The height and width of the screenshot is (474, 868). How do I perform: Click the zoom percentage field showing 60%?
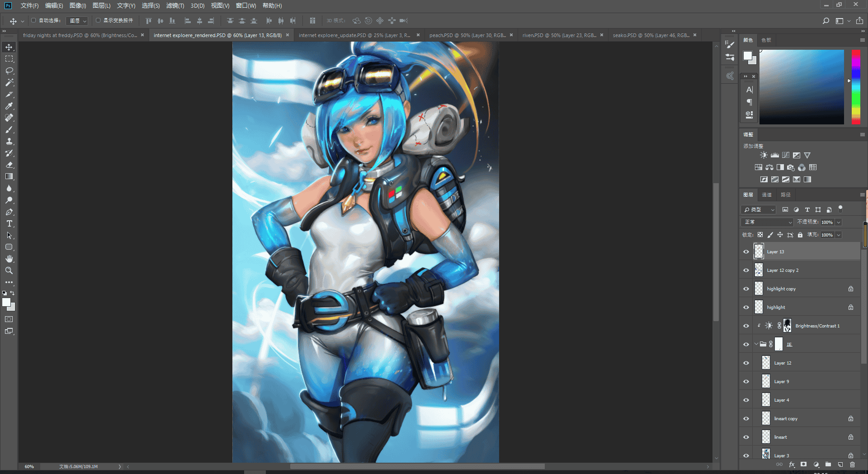pyautogui.click(x=29, y=466)
